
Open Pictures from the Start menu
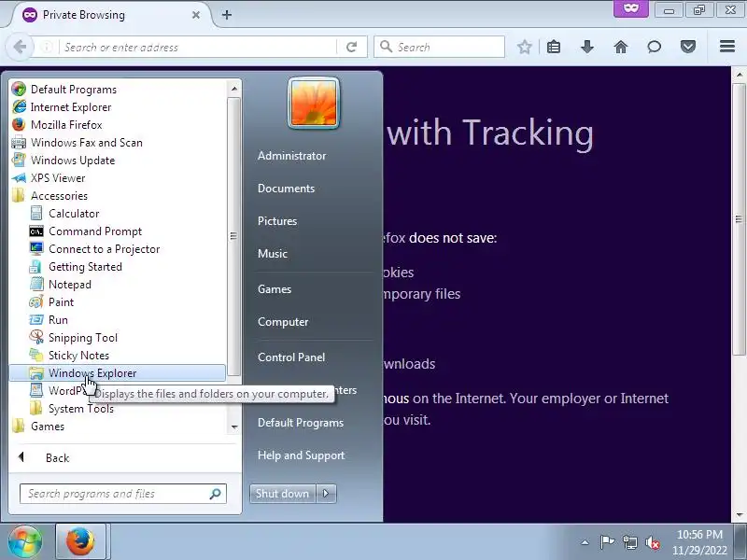tap(277, 221)
